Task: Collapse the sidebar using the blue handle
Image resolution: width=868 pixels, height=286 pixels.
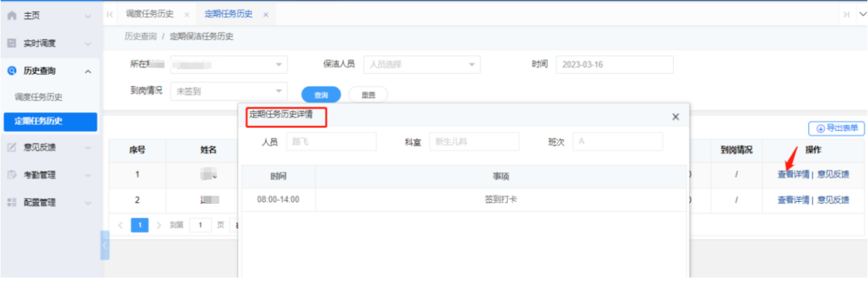Action: 105,245
